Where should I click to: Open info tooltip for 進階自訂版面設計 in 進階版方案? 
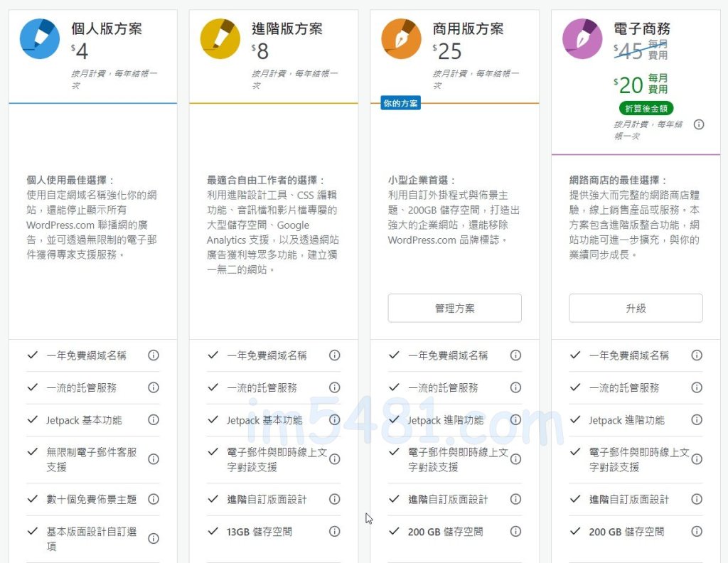pos(335,499)
